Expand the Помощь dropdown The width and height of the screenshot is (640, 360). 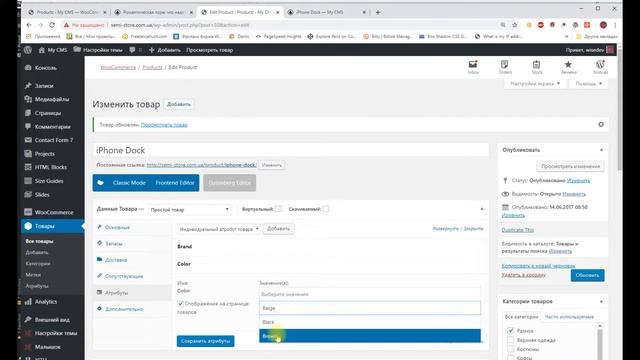tap(588, 83)
